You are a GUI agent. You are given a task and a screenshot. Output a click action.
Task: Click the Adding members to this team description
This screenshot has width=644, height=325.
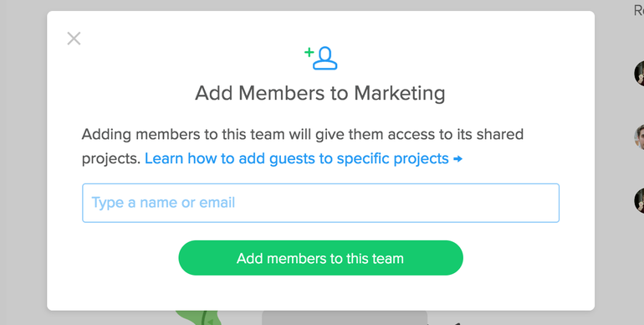point(302,147)
